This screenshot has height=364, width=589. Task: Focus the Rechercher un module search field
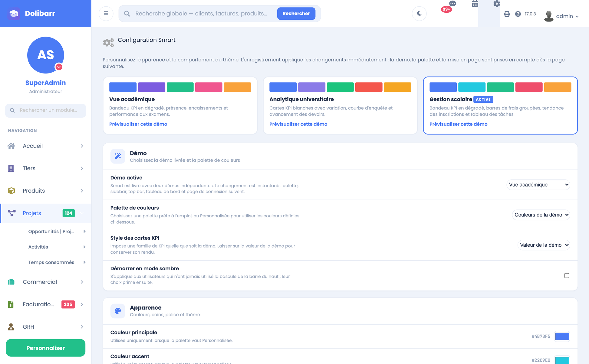coord(46,110)
